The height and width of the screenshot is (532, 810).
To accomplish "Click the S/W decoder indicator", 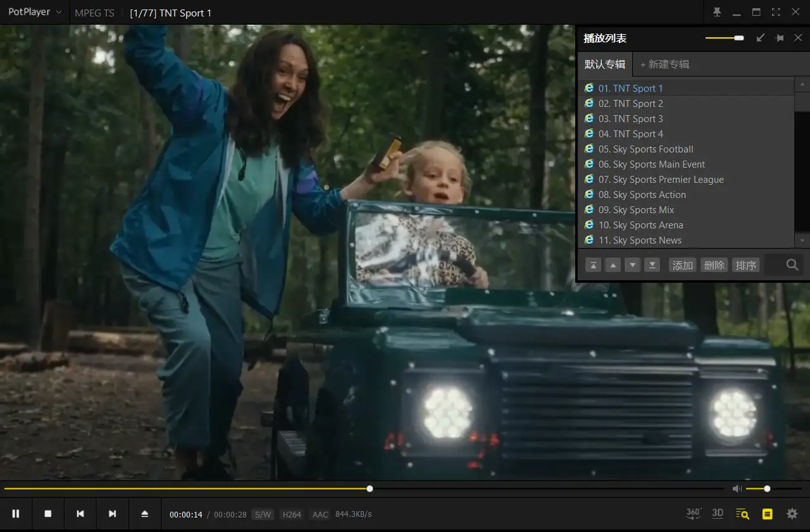I will pyautogui.click(x=263, y=514).
